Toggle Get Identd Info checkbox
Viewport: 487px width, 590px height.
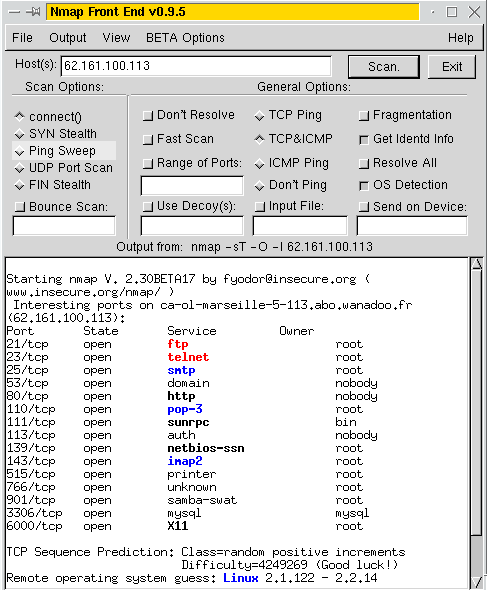pyautogui.click(x=364, y=140)
